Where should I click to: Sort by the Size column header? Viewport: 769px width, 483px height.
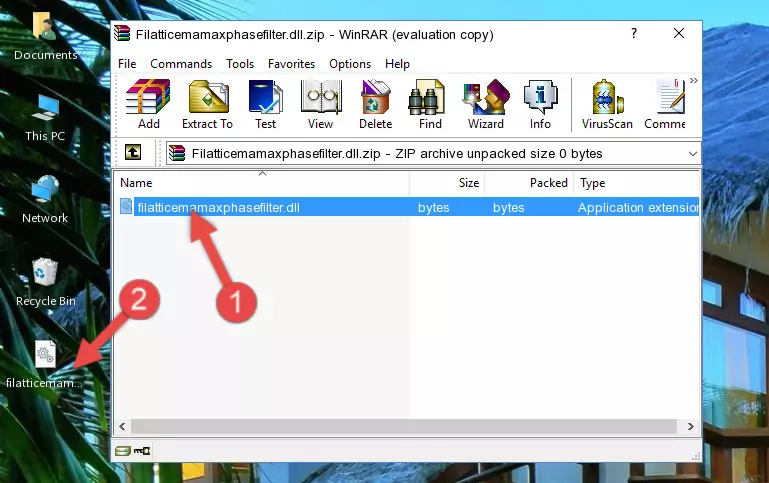pos(447,183)
